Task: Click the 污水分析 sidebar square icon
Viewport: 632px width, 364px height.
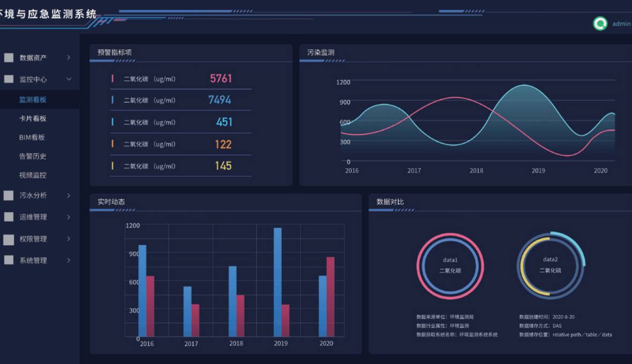Action: 9,195
